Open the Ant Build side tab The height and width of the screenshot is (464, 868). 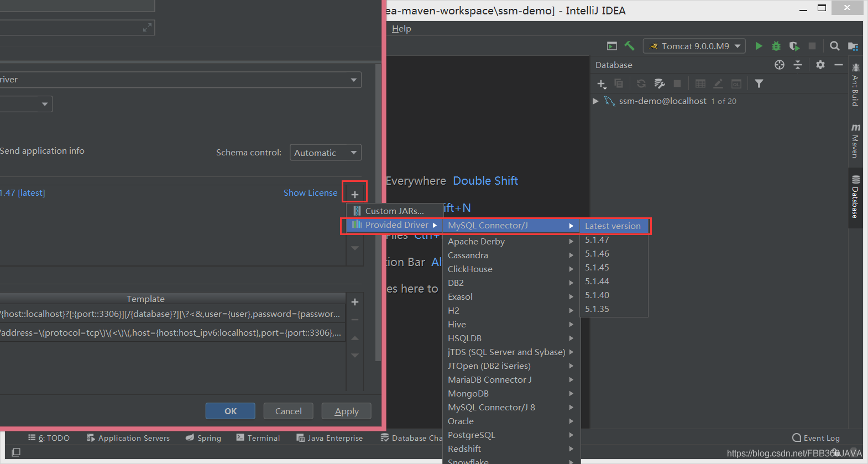pos(855,85)
